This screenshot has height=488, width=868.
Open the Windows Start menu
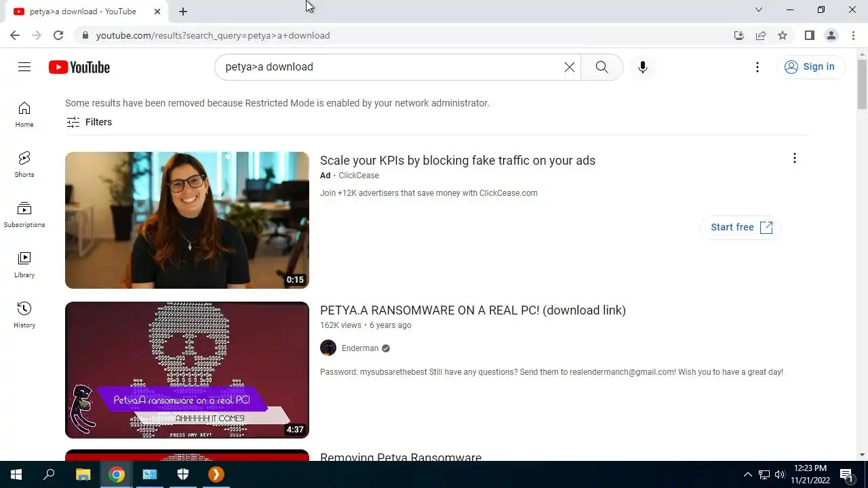point(16,474)
